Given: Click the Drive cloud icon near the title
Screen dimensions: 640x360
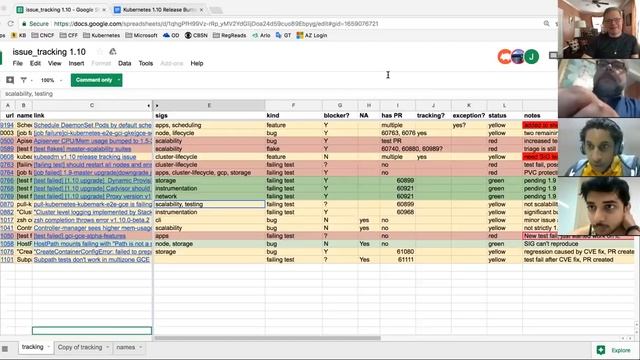Looking at the screenshot, I should (113, 52).
